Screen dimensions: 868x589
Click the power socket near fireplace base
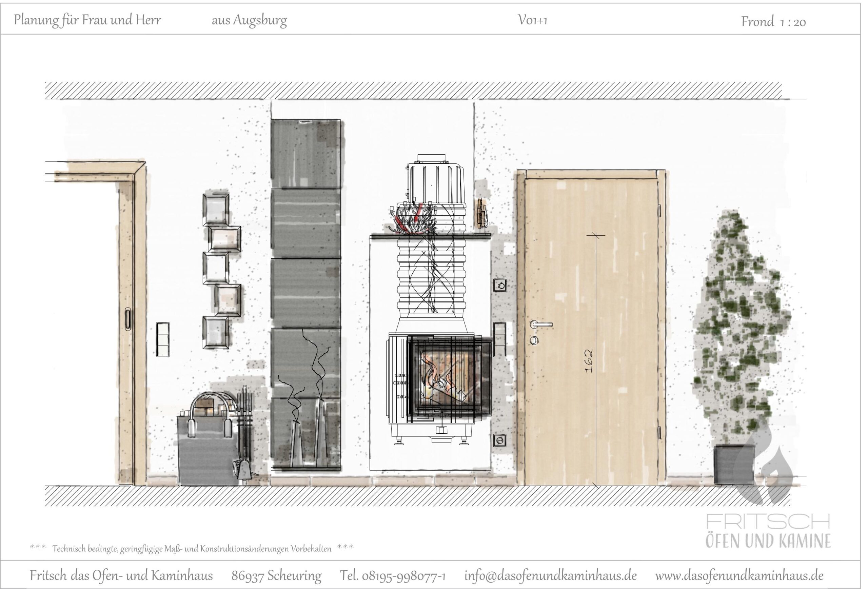click(x=500, y=441)
